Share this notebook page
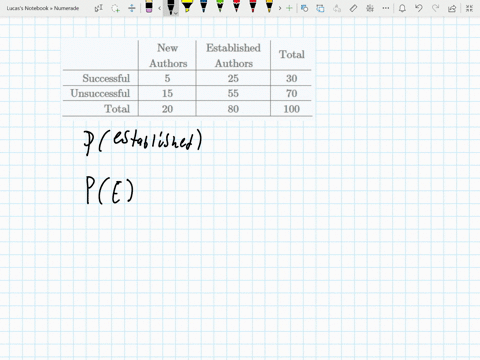The height and width of the screenshot is (360, 480). pos(452,8)
